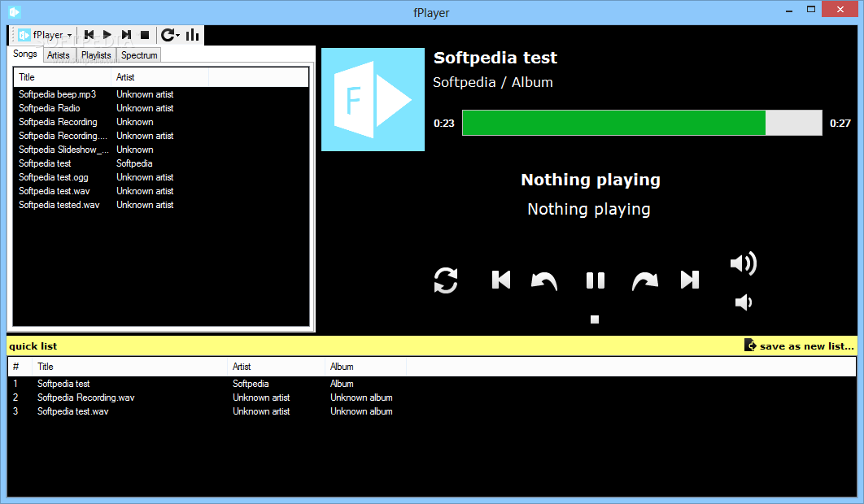864x504 pixels.
Task: Select Softpedia Slideshow_ song row
Action: 161,150
